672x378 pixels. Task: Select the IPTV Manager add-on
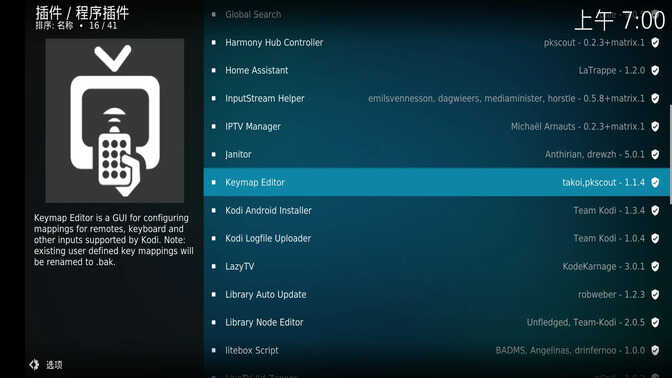(x=436, y=126)
